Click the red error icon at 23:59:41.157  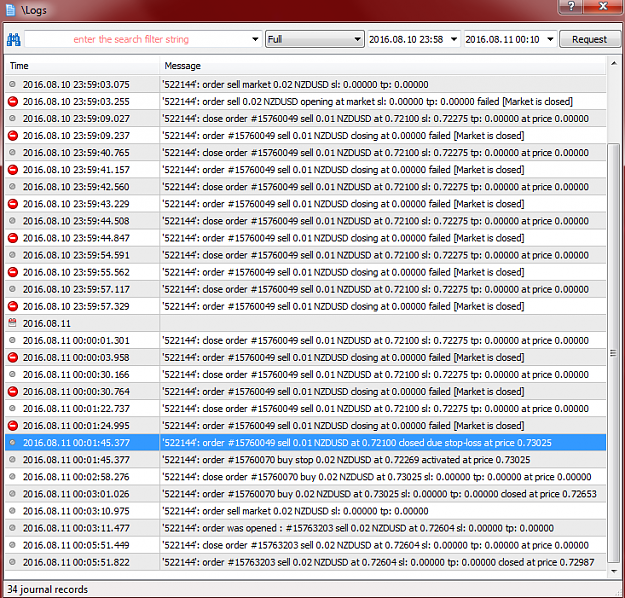[x=13, y=170]
